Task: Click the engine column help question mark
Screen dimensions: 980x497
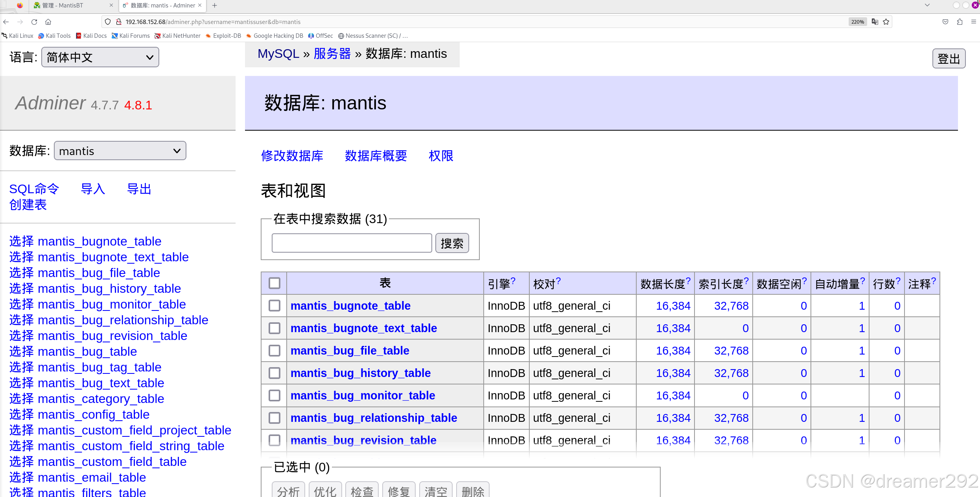Action: click(x=513, y=281)
